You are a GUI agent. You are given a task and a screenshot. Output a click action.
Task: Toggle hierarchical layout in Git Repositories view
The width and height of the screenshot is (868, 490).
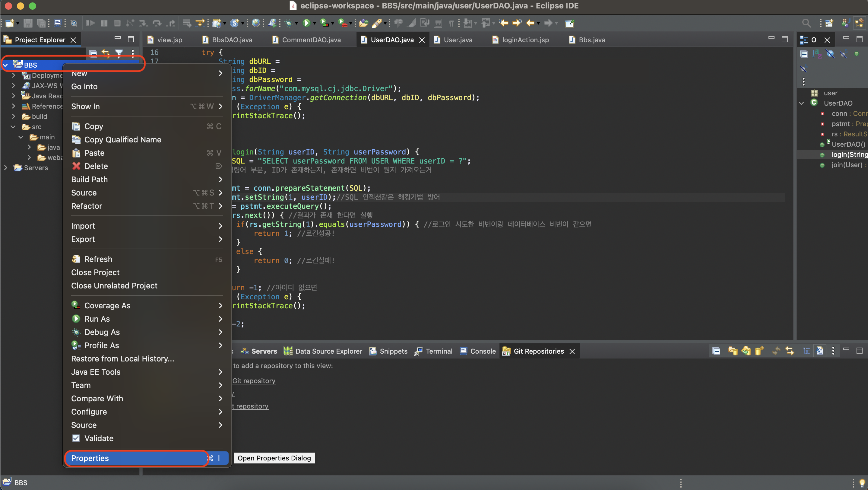coord(807,351)
